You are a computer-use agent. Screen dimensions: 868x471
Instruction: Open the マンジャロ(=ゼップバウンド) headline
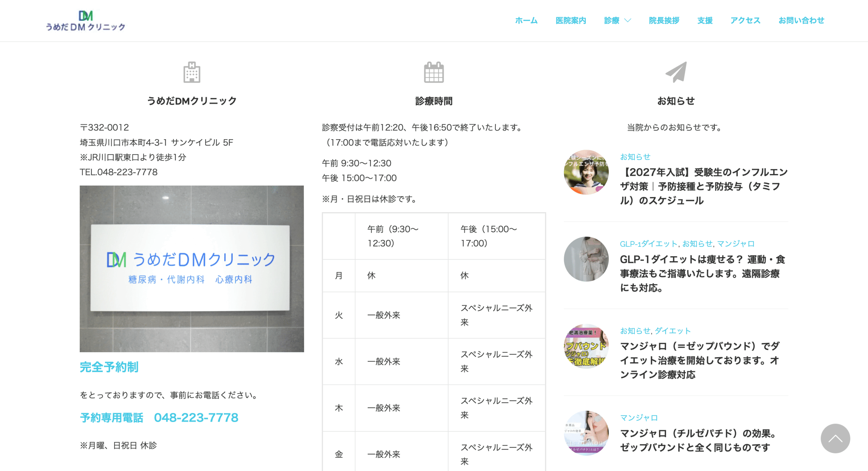(700, 360)
